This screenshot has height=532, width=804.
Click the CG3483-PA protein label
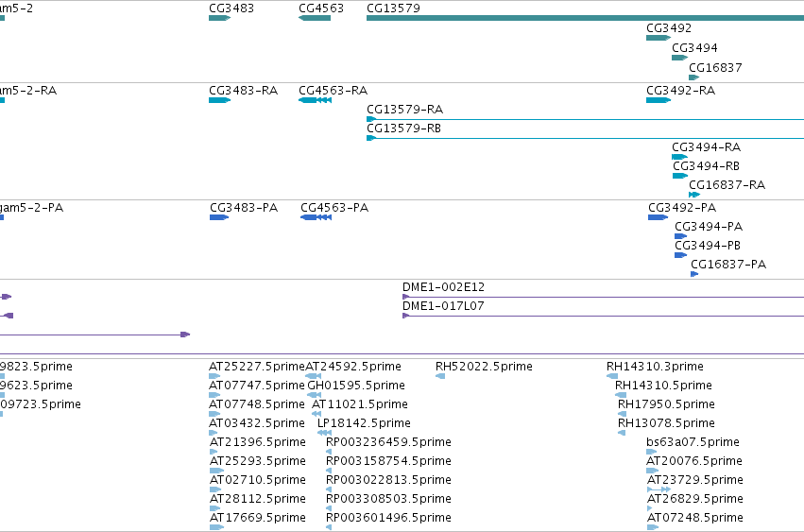[244, 208]
